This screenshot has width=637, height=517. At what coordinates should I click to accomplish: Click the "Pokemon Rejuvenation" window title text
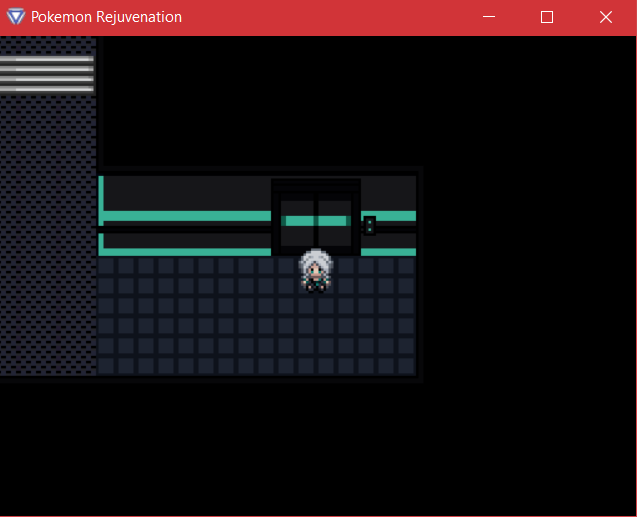click(x=106, y=17)
